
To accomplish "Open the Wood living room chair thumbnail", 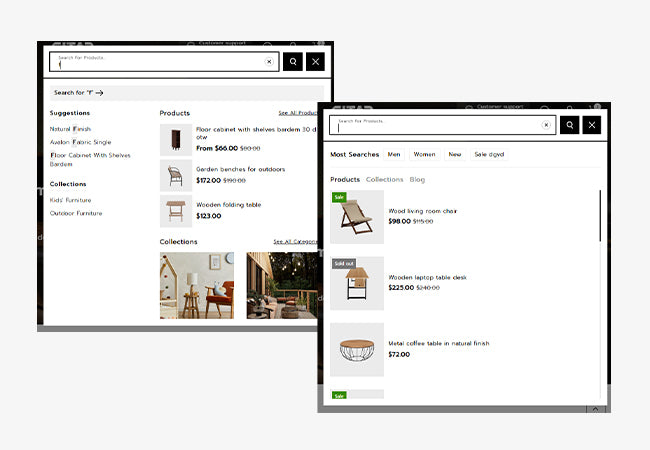I will [357, 217].
